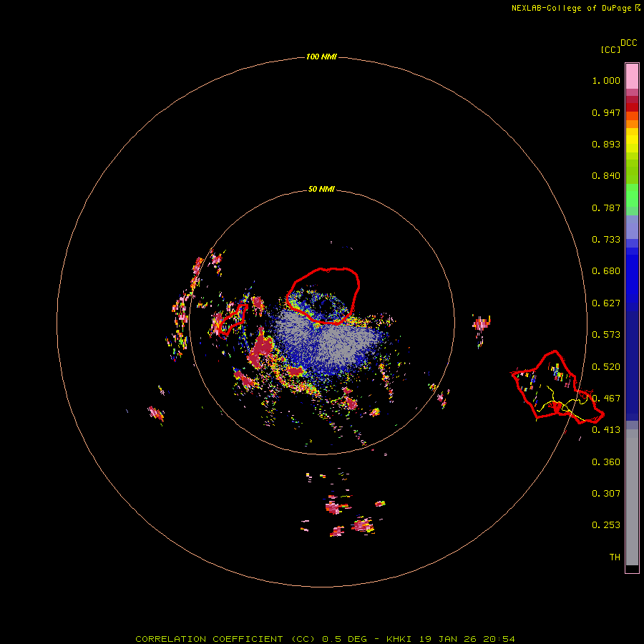The image size is (644, 644).
Task: Click the 0.253 color scale value
Action: tap(606, 525)
